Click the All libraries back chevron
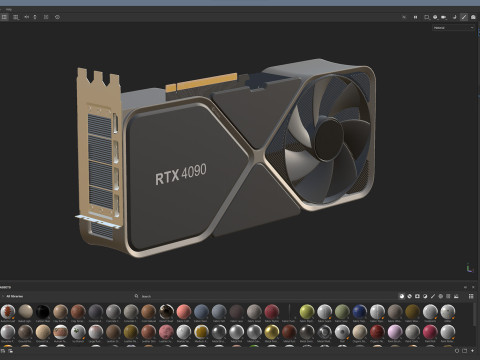The height and width of the screenshot is (360, 480). pos(3,296)
